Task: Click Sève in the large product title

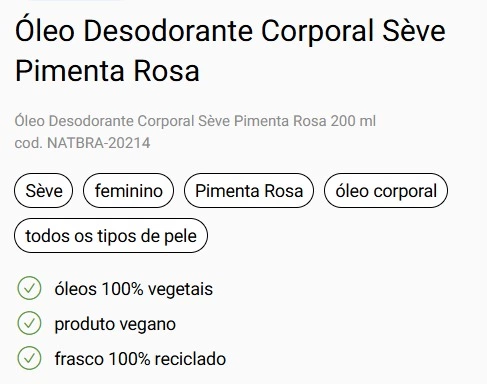Action: [x=414, y=31]
